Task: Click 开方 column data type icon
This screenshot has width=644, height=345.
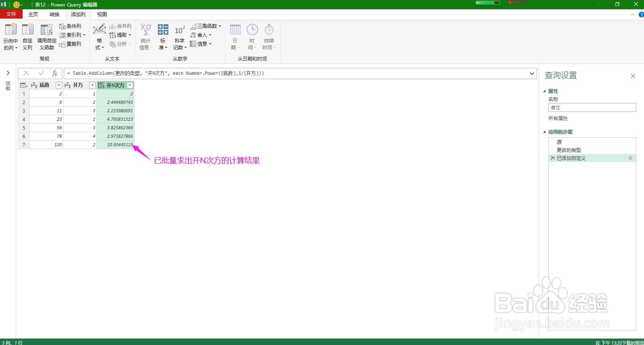Action: 67,85
